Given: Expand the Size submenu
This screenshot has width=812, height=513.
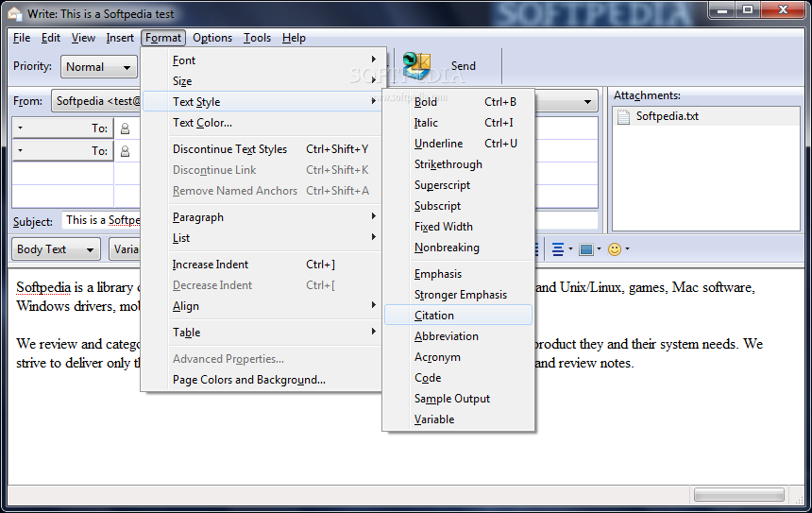Looking at the screenshot, I should [x=264, y=81].
